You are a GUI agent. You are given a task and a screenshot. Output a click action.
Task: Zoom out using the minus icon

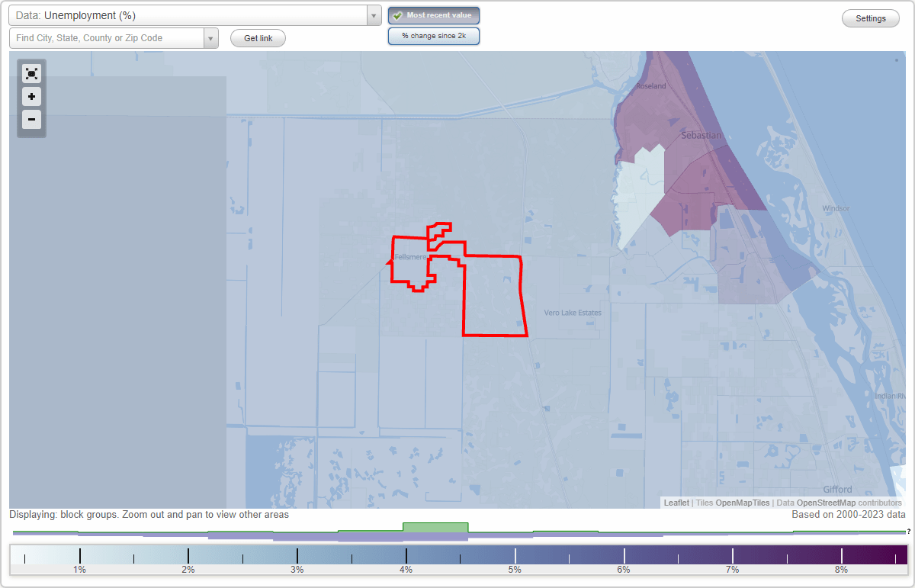(x=31, y=120)
